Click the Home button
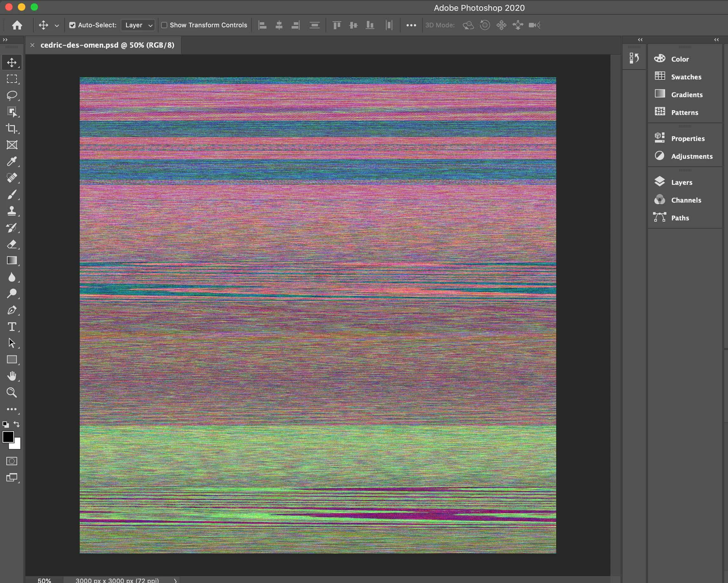 [17, 25]
